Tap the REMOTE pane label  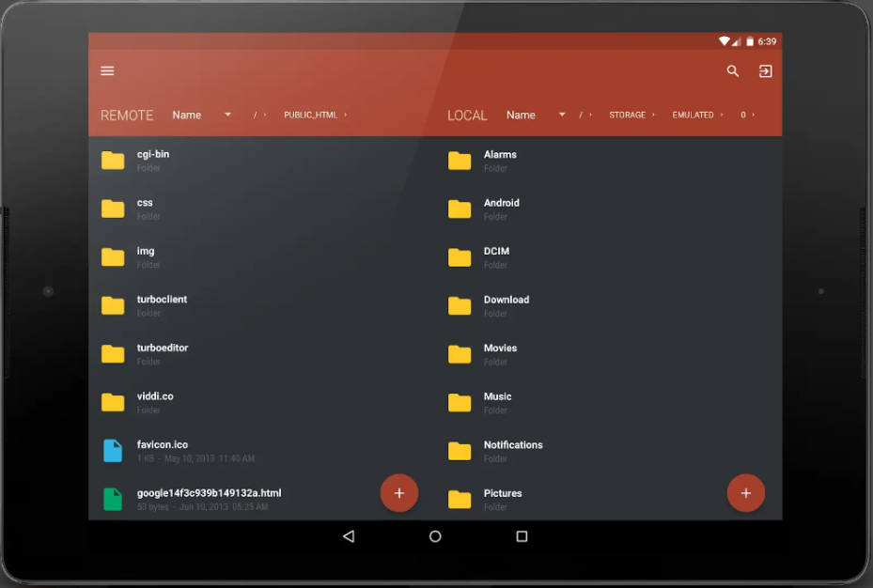(x=126, y=116)
